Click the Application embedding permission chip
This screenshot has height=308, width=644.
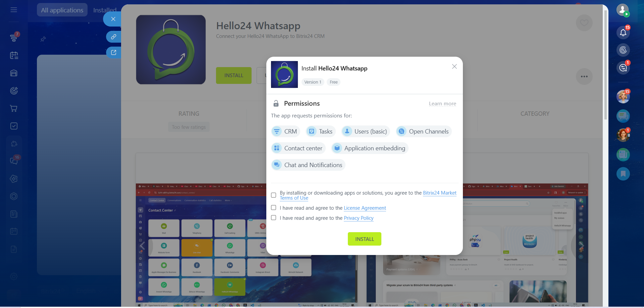(x=370, y=148)
